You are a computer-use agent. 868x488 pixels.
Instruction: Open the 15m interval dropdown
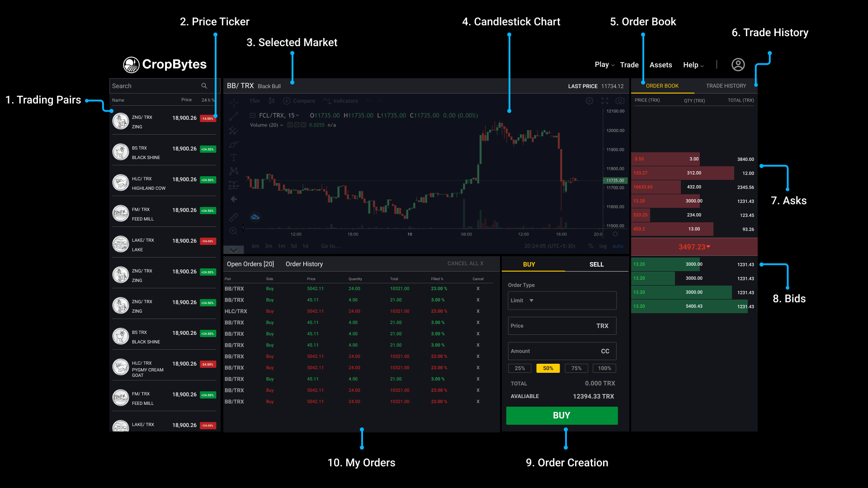(255, 101)
